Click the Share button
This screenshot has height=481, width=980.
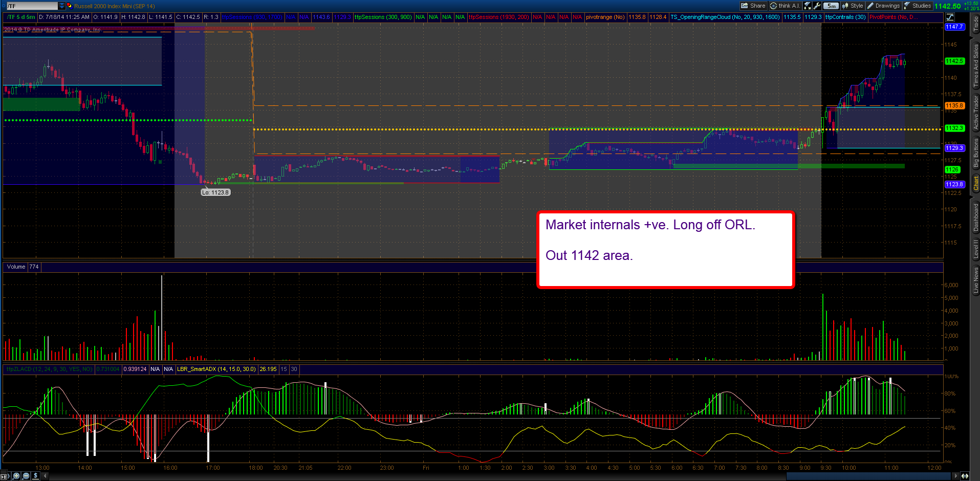click(753, 6)
